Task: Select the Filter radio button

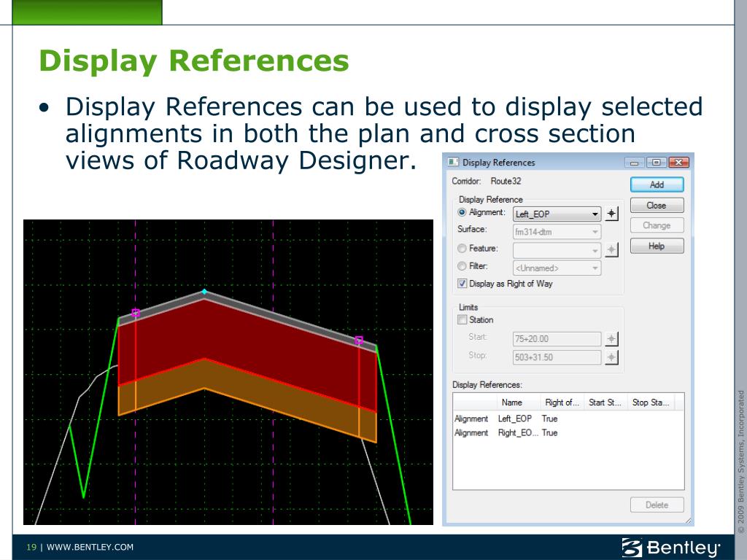Action: pyautogui.click(x=462, y=266)
